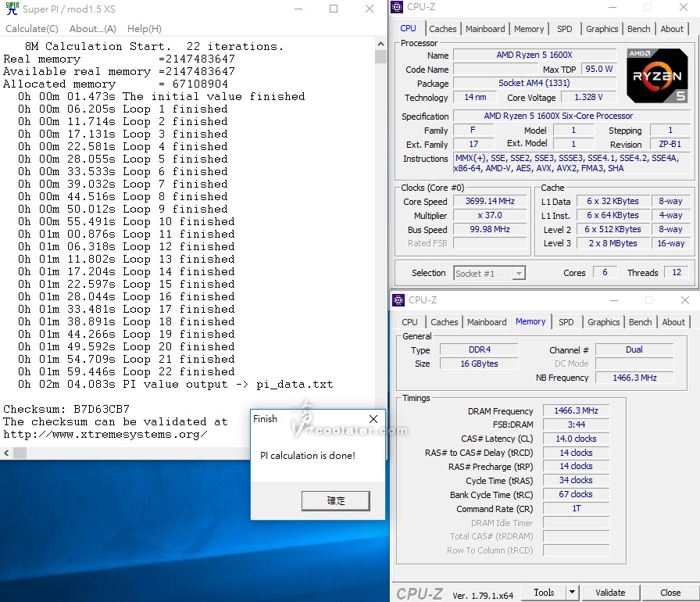Click the Channel # value Dual
The height and width of the screenshot is (602, 700).
click(634, 349)
